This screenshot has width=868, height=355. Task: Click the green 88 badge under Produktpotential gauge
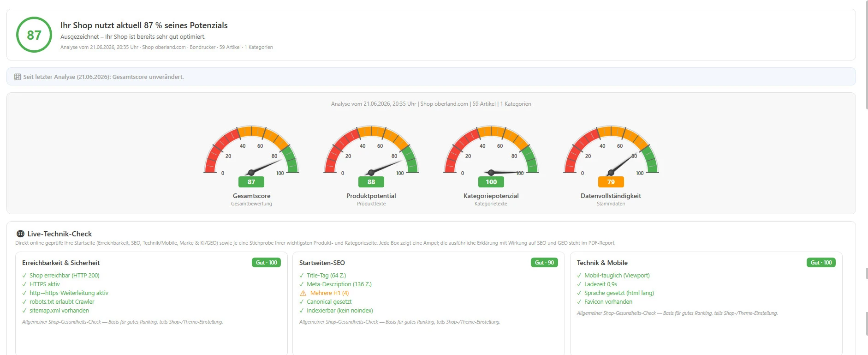coord(371,182)
